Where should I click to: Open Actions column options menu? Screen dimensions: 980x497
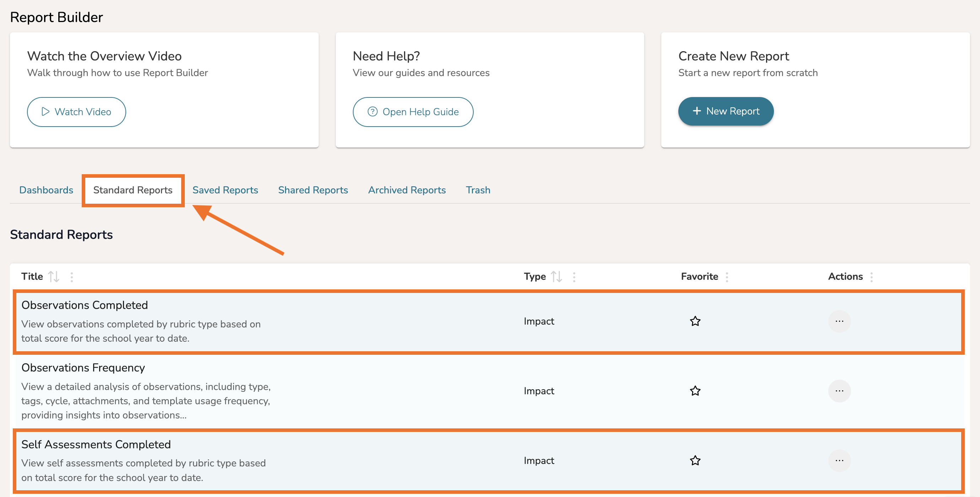pyautogui.click(x=871, y=277)
